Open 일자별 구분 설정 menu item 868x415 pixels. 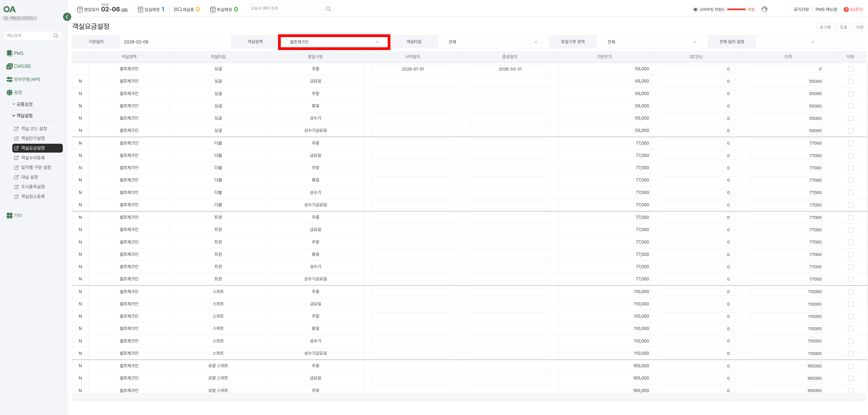coord(36,167)
